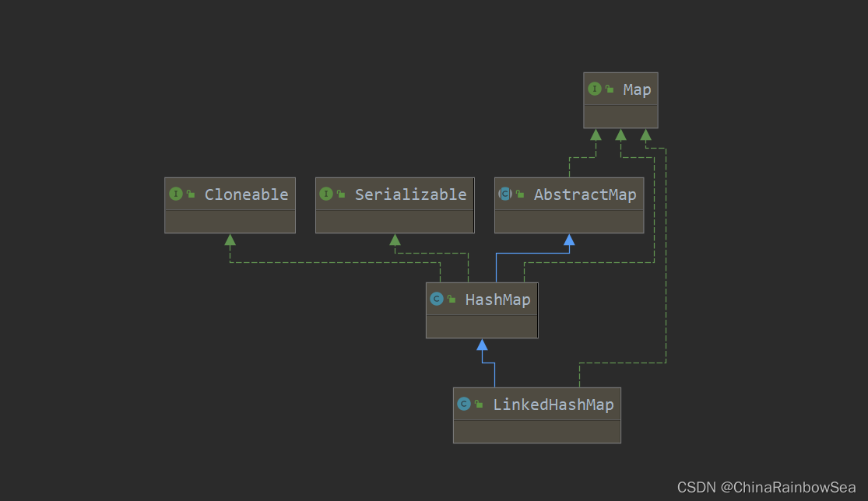The height and width of the screenshot is (501, 868).
Task: Click the lock icon beside Cloneable
Action: click(x=191, y=194)
